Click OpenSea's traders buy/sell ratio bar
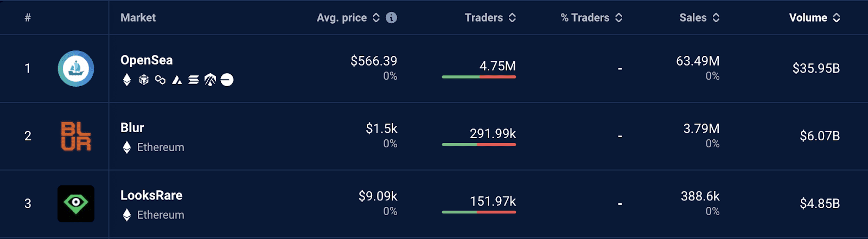This screenshot has width=868, height=239. click(x=479, y=77)
